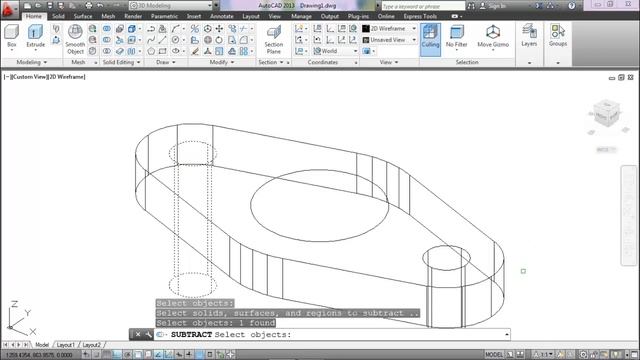
Task: Open the Groups panel button
Action: [558, 36]
